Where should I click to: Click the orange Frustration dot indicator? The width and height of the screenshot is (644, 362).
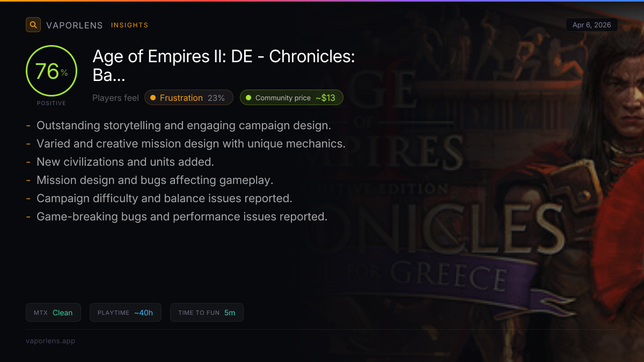153,98
